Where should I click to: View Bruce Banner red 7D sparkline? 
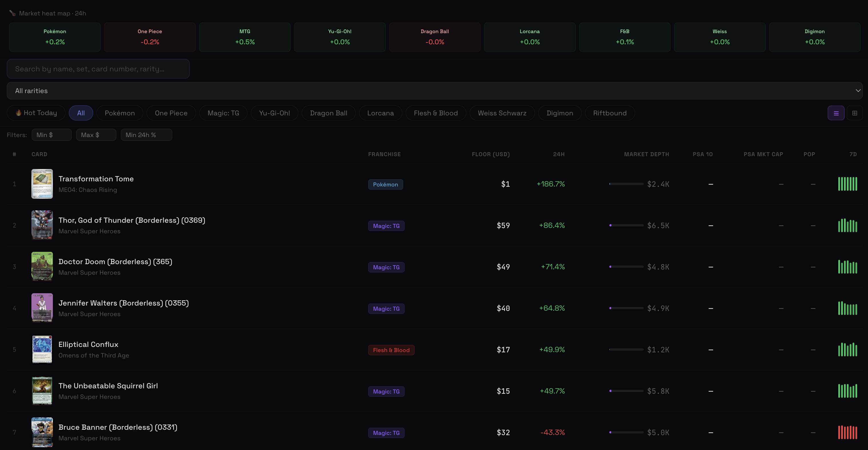(847, 432)
